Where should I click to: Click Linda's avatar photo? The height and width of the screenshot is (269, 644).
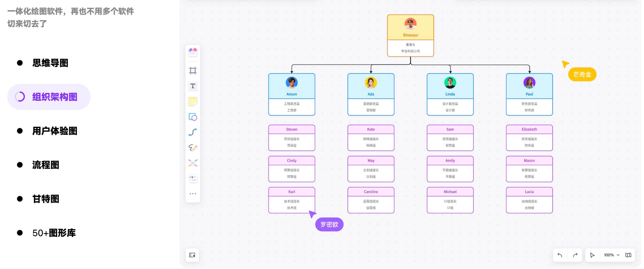point(450,83)
